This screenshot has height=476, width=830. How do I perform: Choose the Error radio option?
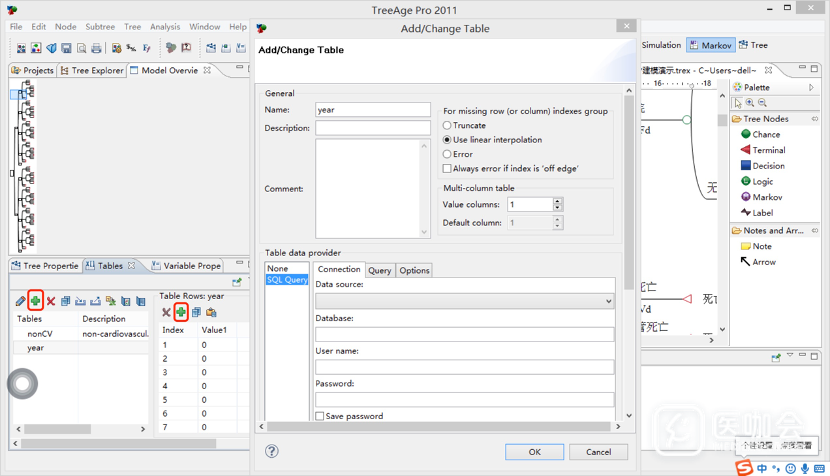(x=447, y=154)
